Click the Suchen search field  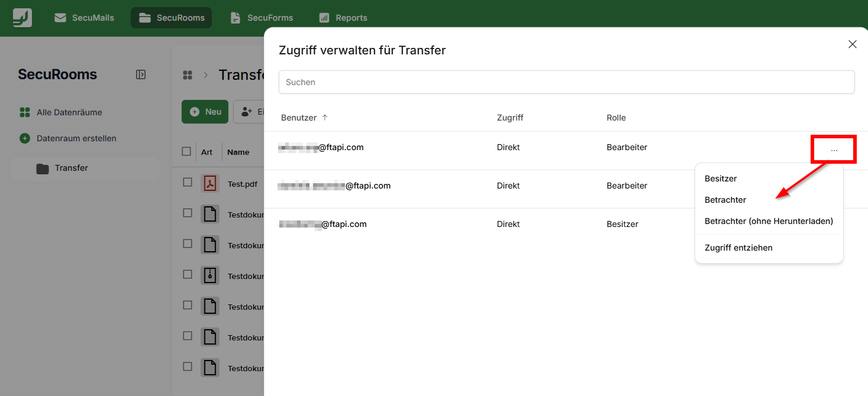pyautogui.click(x=567, y=82)
